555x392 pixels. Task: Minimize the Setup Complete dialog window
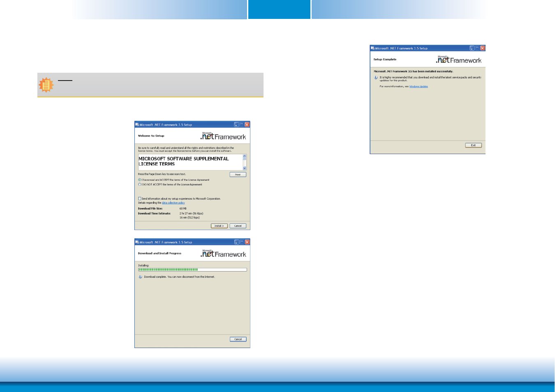472,48
